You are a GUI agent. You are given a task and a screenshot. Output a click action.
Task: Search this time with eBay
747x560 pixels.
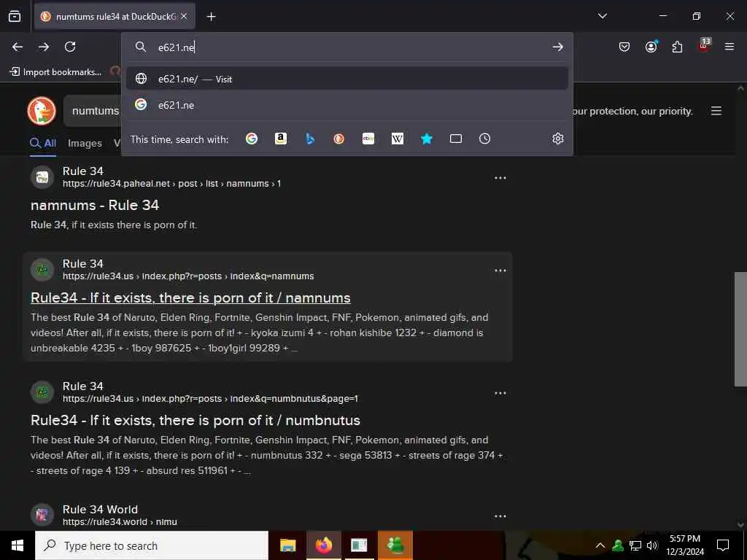pos(368,139)
